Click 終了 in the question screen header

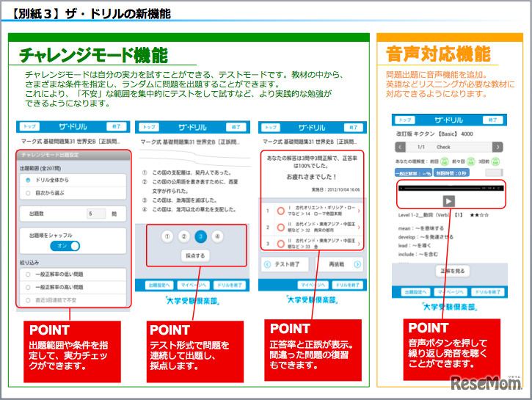(x=236, y=127)
